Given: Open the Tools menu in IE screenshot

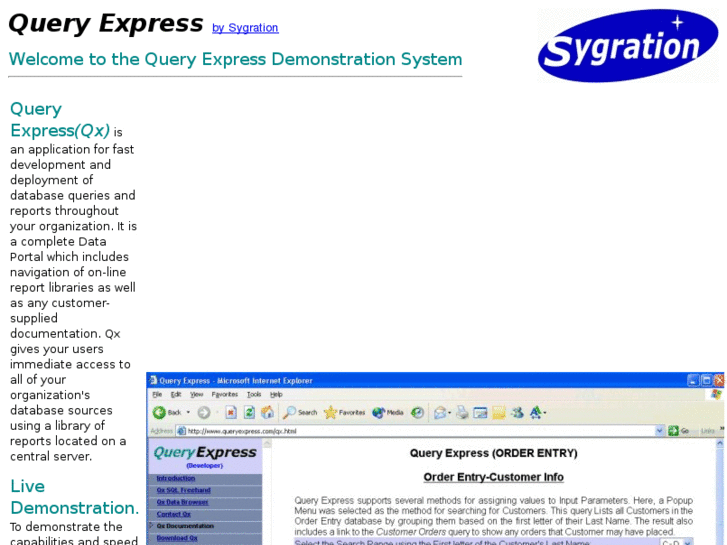Looking at the screenshot, I should coord(254,394).
